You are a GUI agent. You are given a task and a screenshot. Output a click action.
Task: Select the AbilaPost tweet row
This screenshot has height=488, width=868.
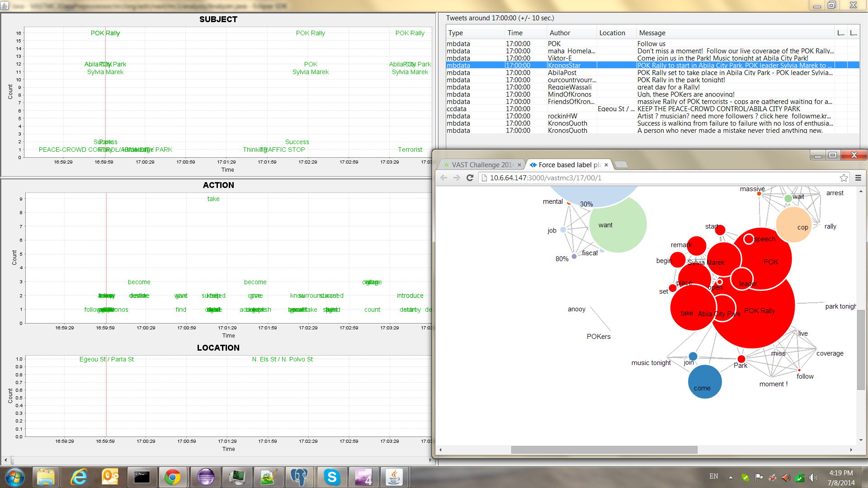pos(561,73)
